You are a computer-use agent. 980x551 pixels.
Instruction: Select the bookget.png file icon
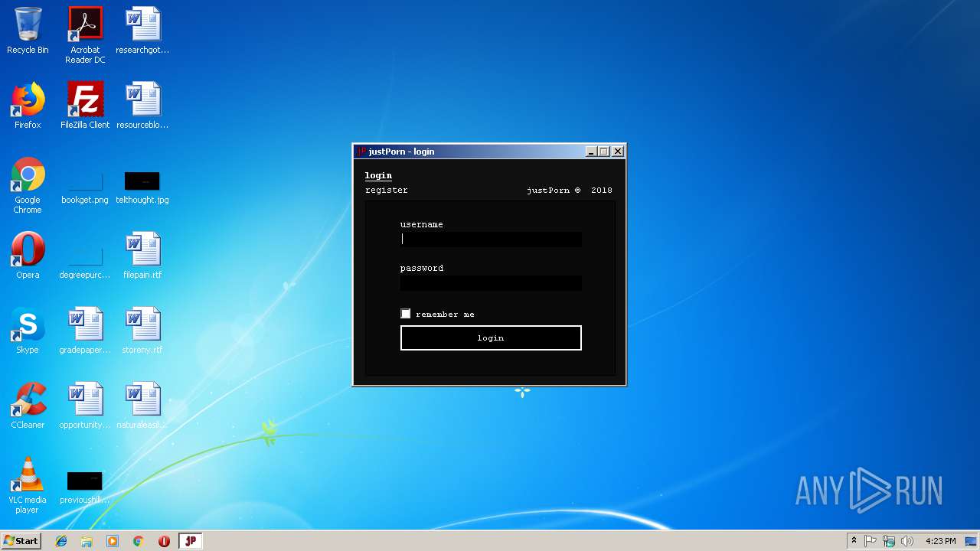(x=85, y=187)
